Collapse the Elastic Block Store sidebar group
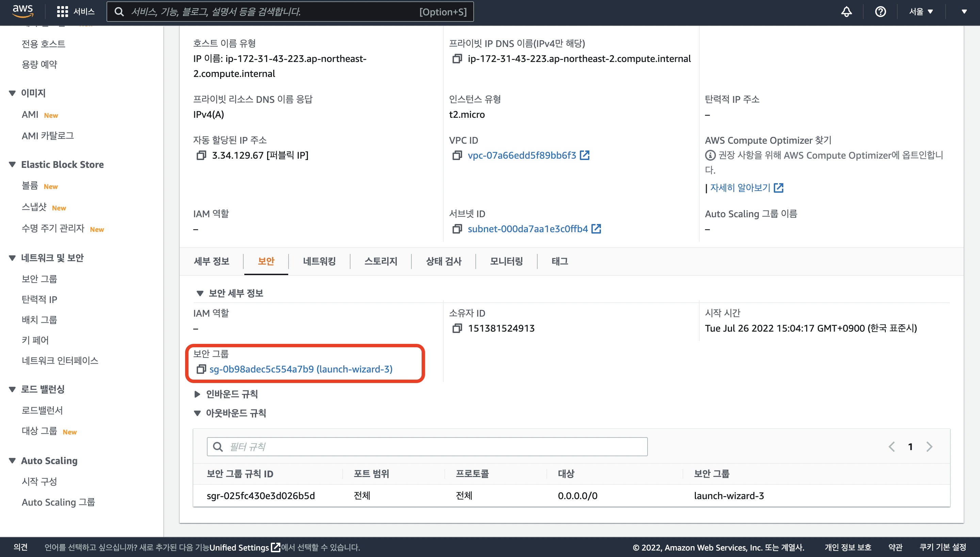This screenshot has height=557, width=980. (12, 164)
